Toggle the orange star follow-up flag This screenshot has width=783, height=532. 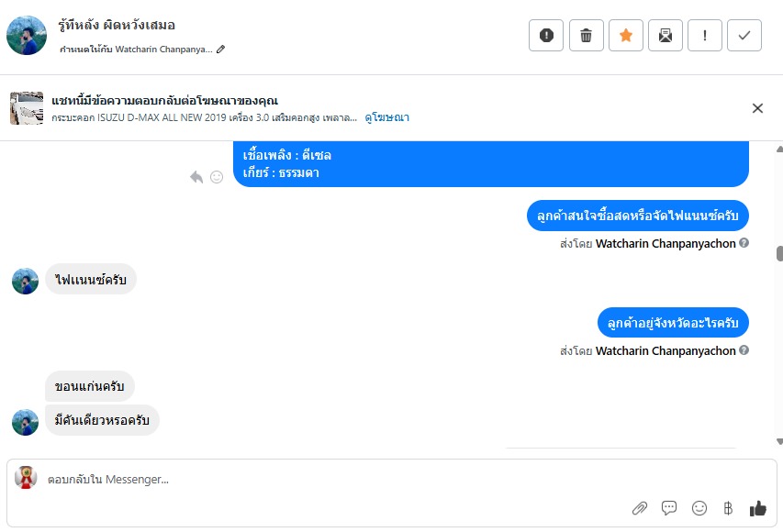tap(626, 36)
